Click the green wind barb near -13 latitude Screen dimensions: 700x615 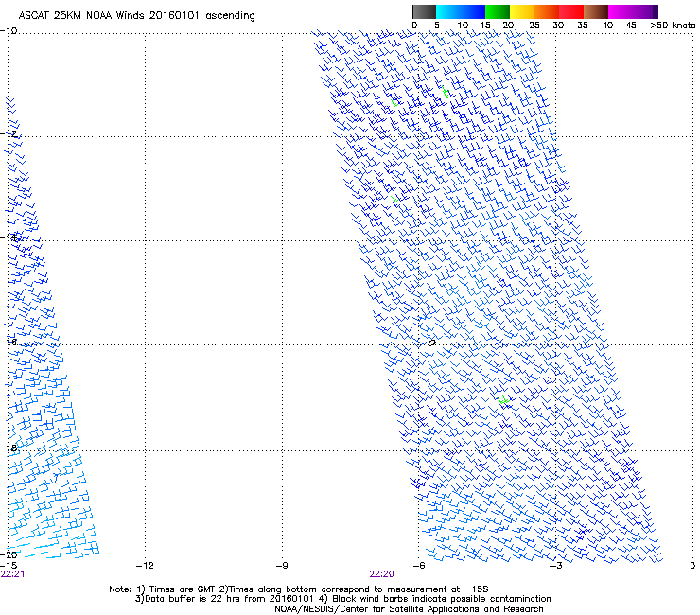394,199
